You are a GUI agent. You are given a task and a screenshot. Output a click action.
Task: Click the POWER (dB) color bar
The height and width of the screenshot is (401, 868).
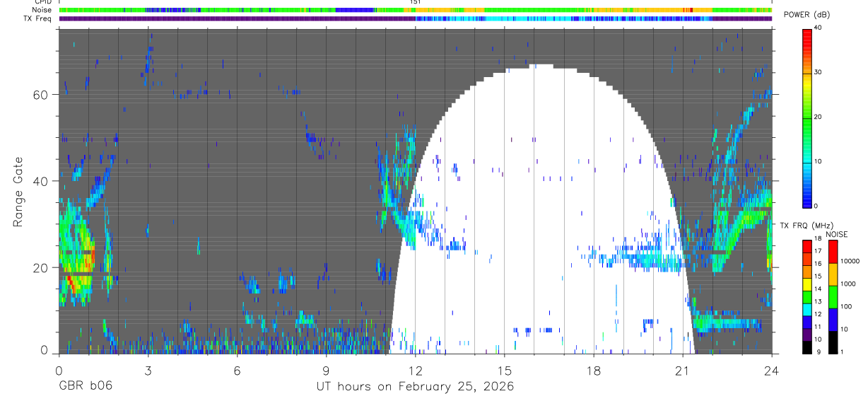(x=807, y=117)
